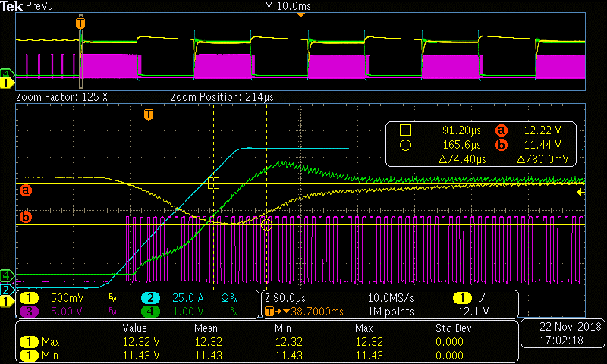Select the circle cursor marker on waveform
The image size is (607, 364).
[266, 224]
